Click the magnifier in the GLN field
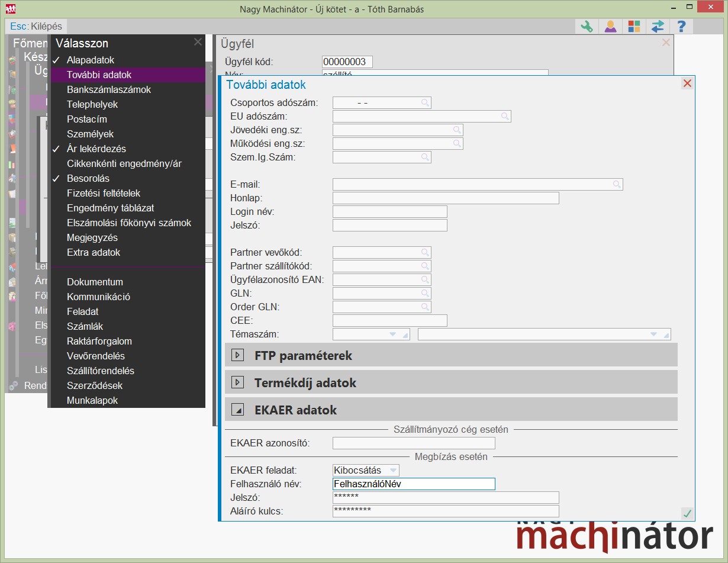Viewport: 728px width, 563px height. (425, 293)
